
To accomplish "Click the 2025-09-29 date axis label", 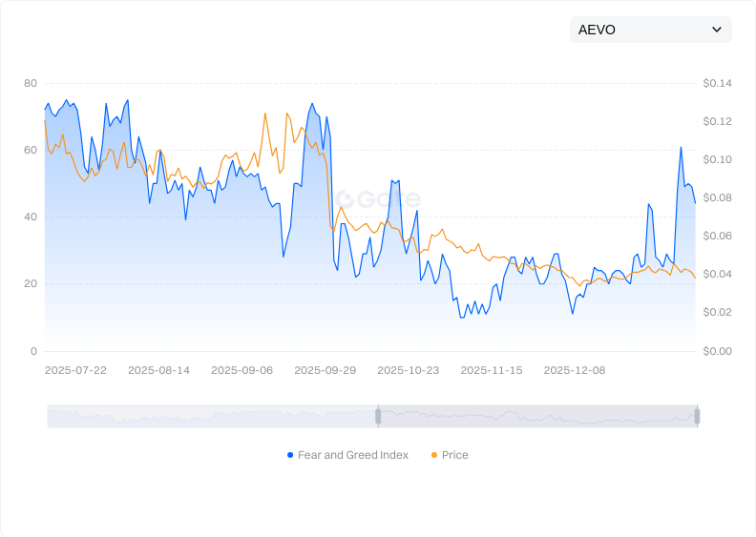I will pyautogui.click(x=325, y=370).
